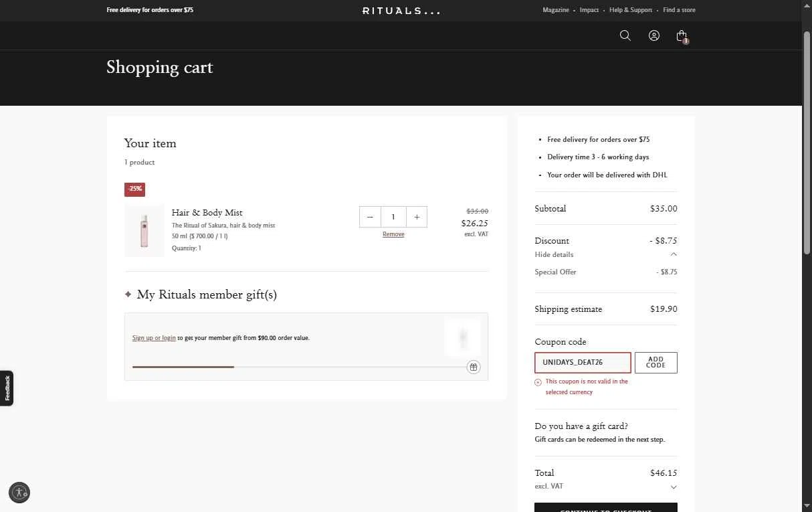
Task: Click the quantity field showing 1
Action: (393, 217)
